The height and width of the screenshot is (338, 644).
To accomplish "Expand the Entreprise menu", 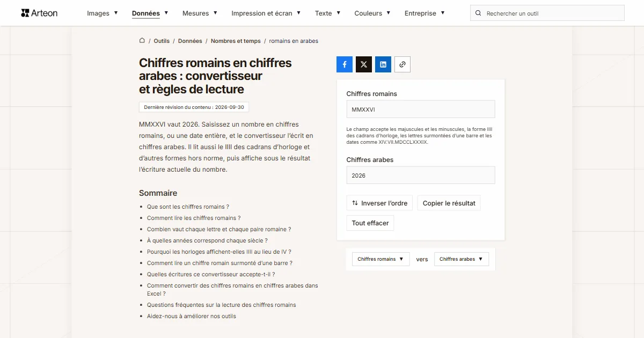I will pyautogui.click(x=425, y=13).
